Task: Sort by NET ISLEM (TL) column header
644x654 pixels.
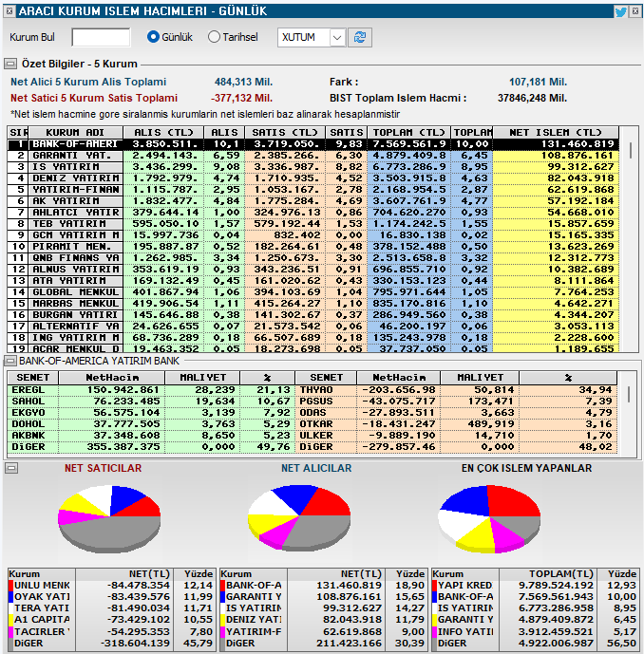Action: (556, 132)
